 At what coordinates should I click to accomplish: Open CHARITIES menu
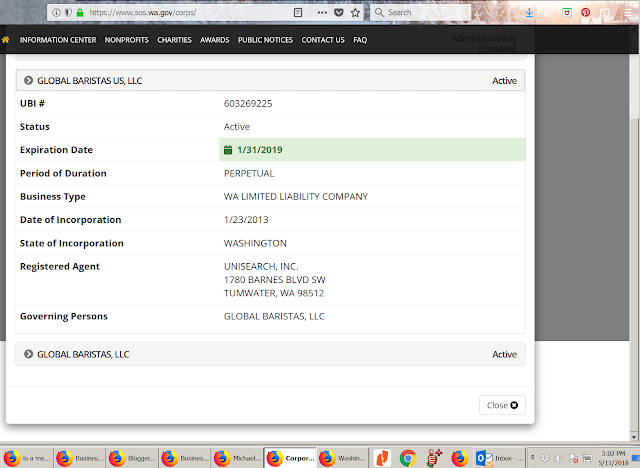pyautogui.click(x=174, y=40)
